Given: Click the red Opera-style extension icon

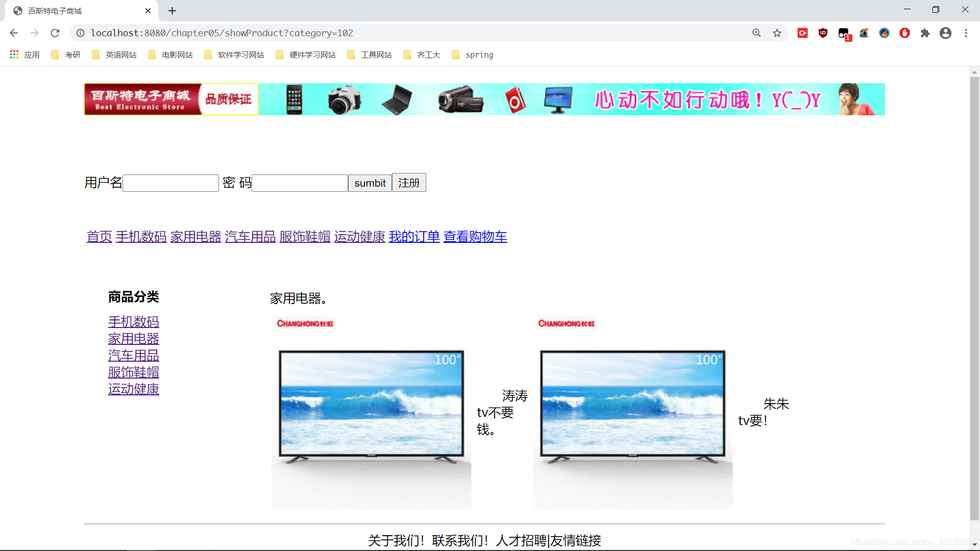Looking at the screenshot, I should pyautogui.click(x=904, y=33).
